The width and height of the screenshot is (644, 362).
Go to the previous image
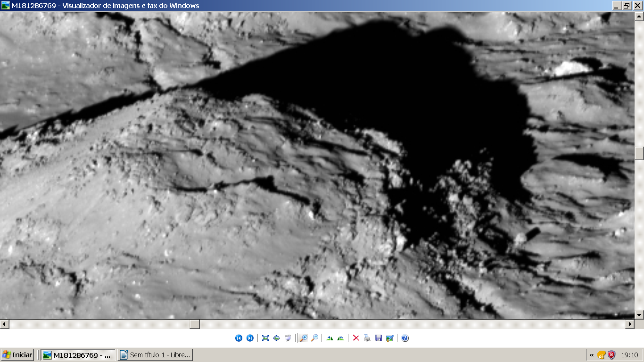pos(239,338)
